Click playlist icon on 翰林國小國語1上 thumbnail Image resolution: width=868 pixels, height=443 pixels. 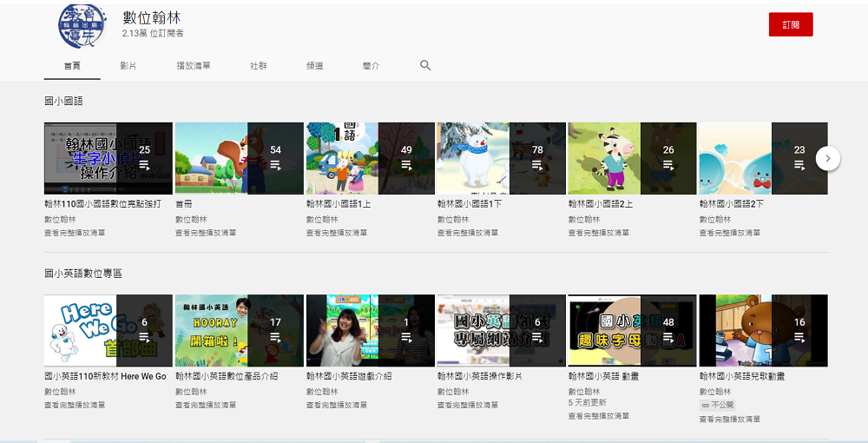406,164
